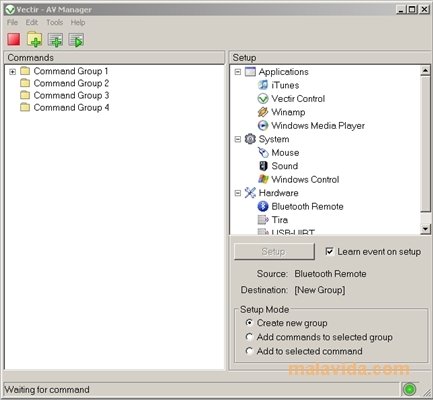Click the iTunes icon in Setup tree
Screen dimensions: 433x400
click(x=263, y=85)
